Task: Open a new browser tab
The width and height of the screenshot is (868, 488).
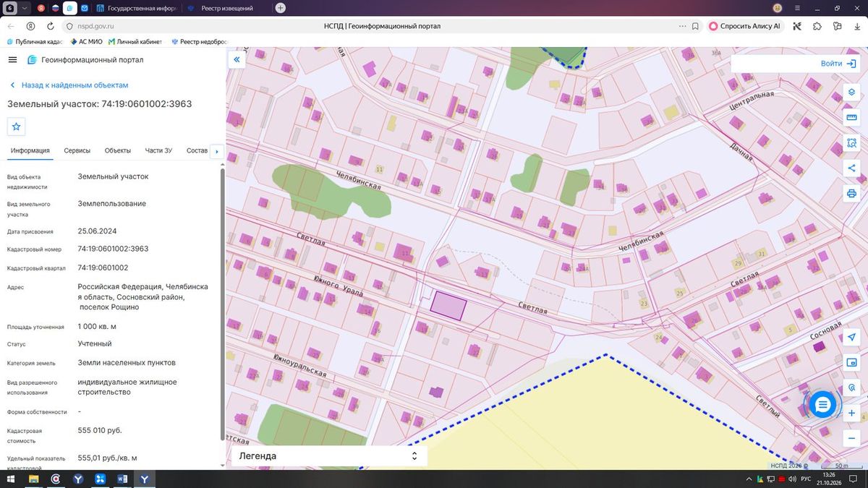Action: [x=281, y=8]
